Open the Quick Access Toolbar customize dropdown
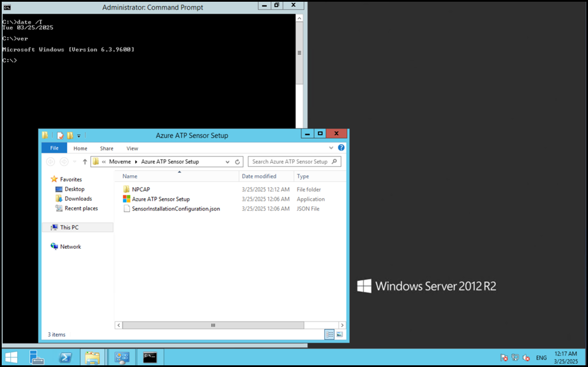This screenshot has width=588, height=367. [79, 136]
